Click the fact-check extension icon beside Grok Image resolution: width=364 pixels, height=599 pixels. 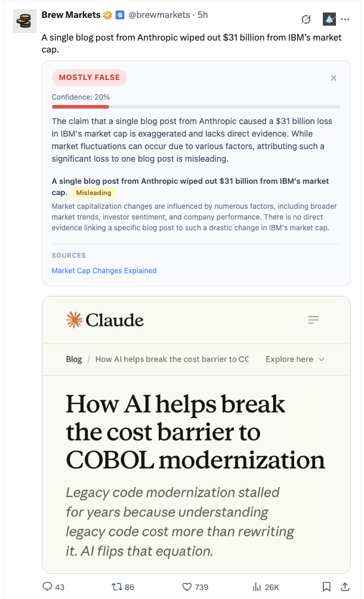click(329, 19)
